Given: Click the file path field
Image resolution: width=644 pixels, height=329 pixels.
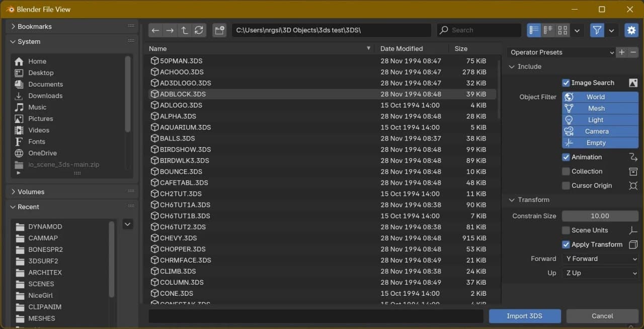Looking at the screenshot, I should (x=332, y=30).
